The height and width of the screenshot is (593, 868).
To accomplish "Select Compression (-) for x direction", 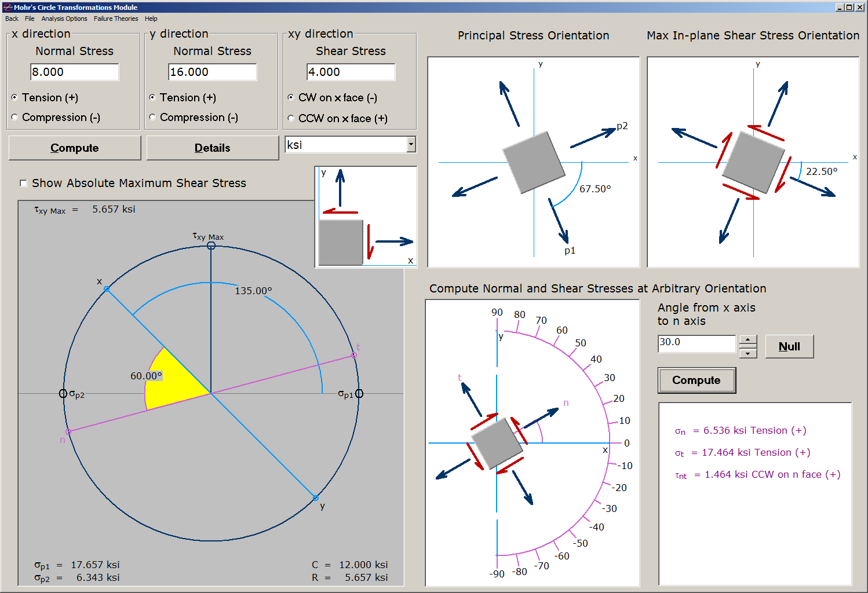I will (x=14, y=117).
